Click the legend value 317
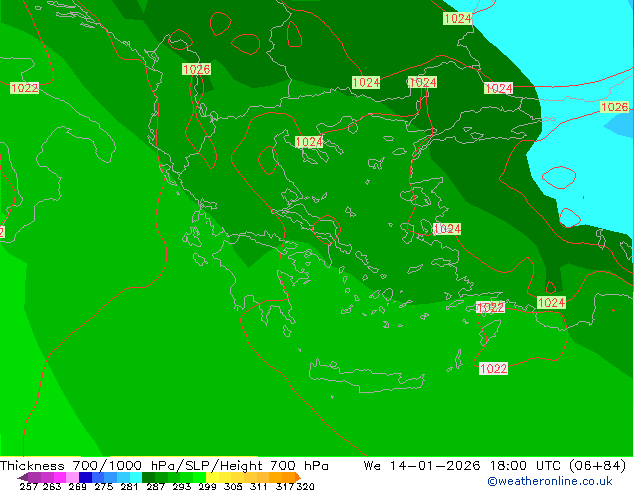This screenshot has height=490, width=634. point(285,486)
